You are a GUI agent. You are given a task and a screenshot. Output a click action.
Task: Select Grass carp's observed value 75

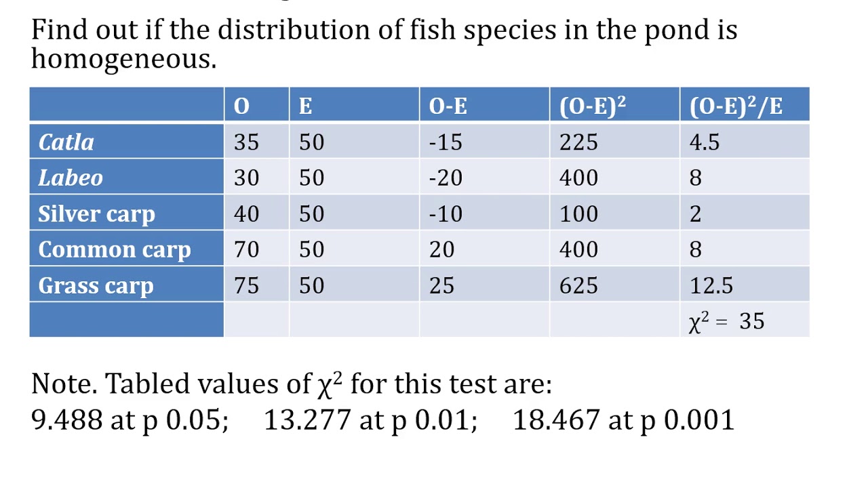[246, 286]
